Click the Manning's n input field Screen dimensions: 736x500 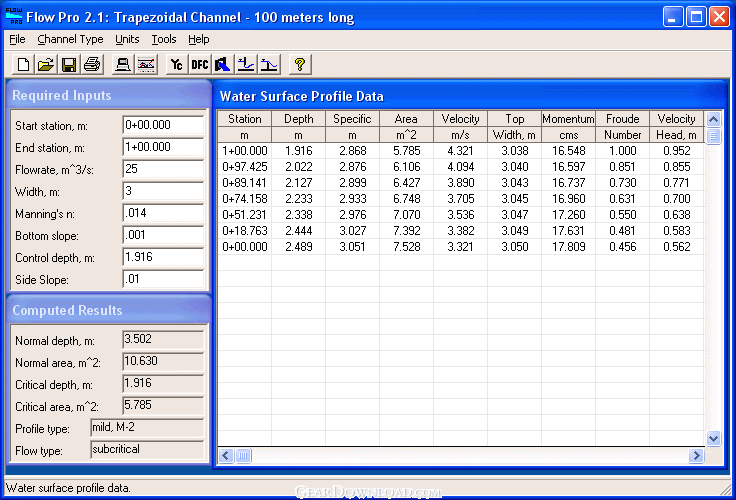tap(163, 213)
